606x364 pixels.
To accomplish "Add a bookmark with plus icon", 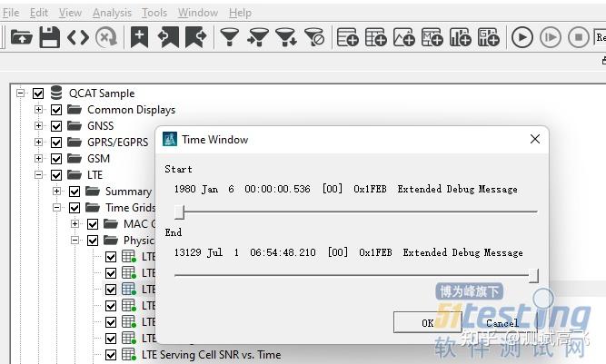I will tap(140, 37).
